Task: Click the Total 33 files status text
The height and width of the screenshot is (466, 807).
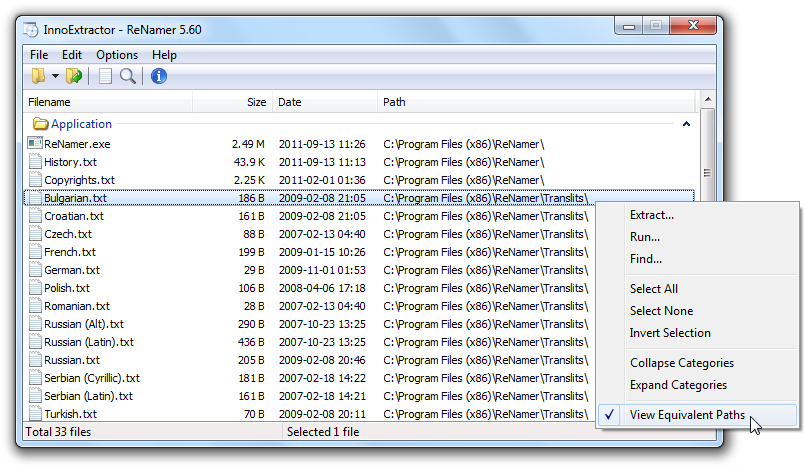Action: (58, 432)
